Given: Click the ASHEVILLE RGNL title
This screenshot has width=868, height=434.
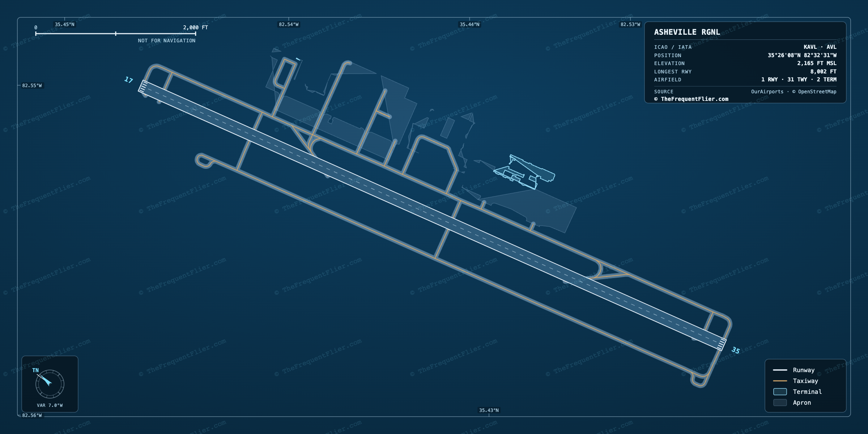Looking at the screenshot, I should 687,32.
